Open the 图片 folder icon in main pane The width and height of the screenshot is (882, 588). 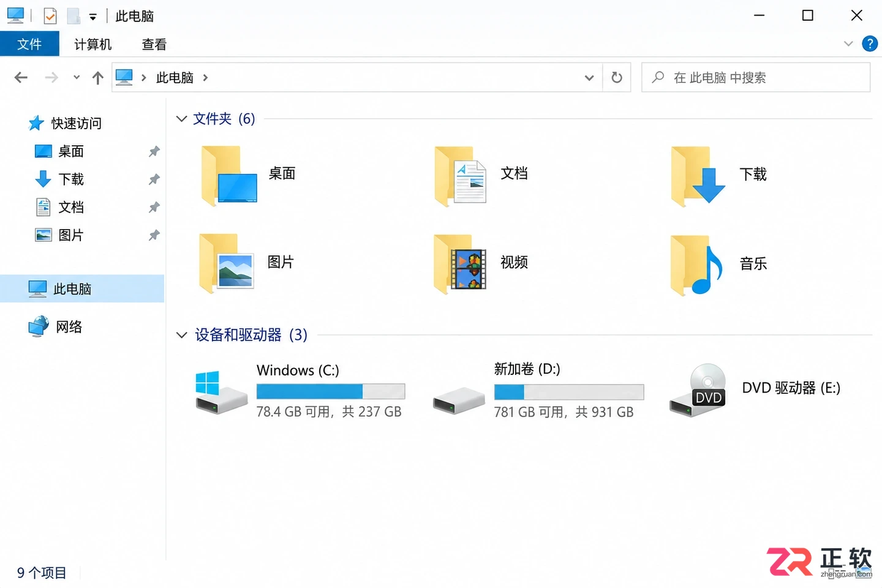coord(226,263)
